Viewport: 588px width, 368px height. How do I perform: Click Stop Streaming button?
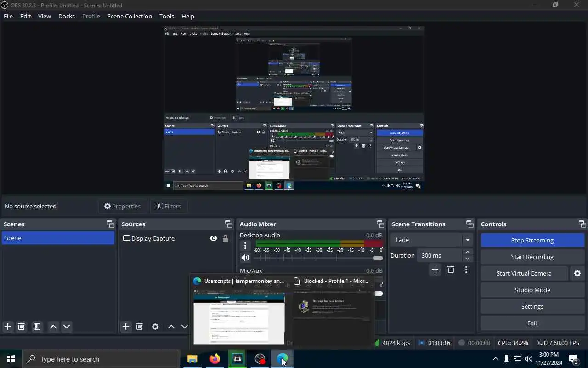532,240
